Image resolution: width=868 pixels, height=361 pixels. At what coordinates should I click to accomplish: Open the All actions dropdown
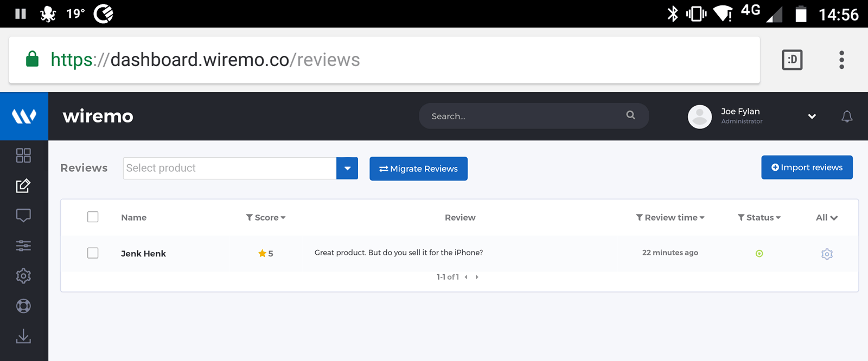827,217
